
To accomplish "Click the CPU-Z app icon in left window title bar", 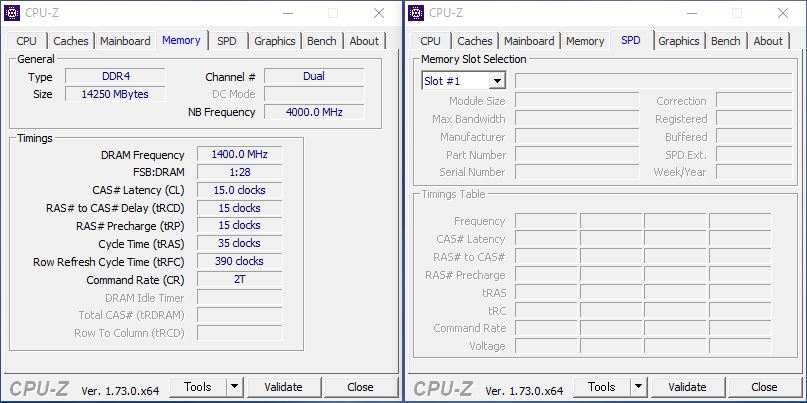I will [12, 13].
